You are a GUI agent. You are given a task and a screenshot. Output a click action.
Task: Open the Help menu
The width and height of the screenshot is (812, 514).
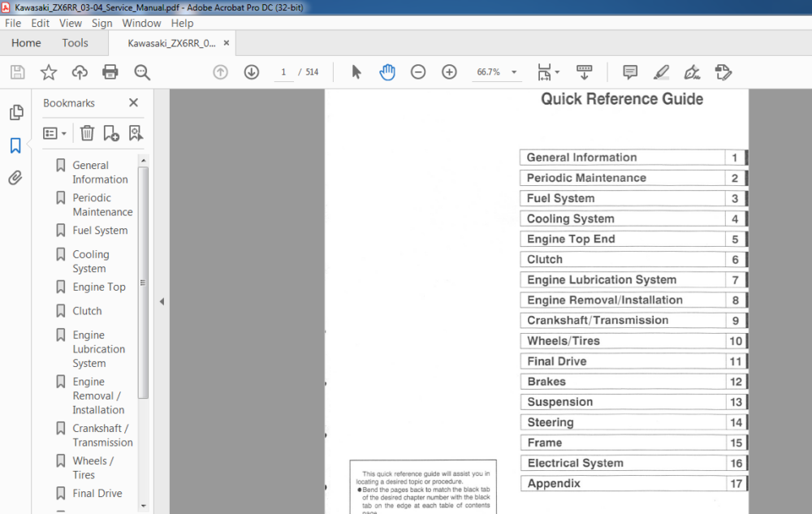(182, 24)
